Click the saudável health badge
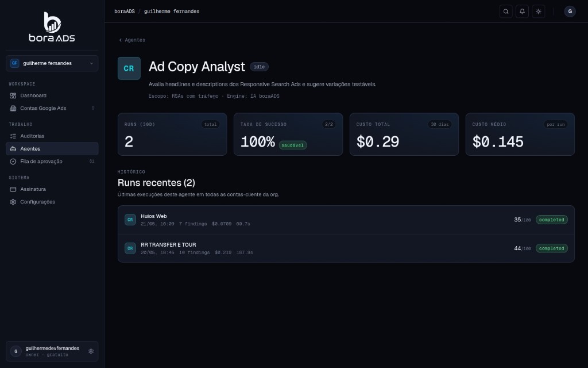Image resolution: width=588 pixels, height=368 pixels. click(292, 145)
